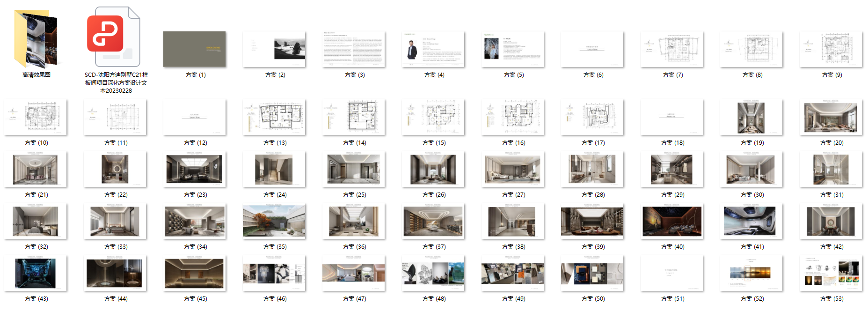
Task: Click the 方案 (3) text page thumbnail
Action: tap(353, 49)
